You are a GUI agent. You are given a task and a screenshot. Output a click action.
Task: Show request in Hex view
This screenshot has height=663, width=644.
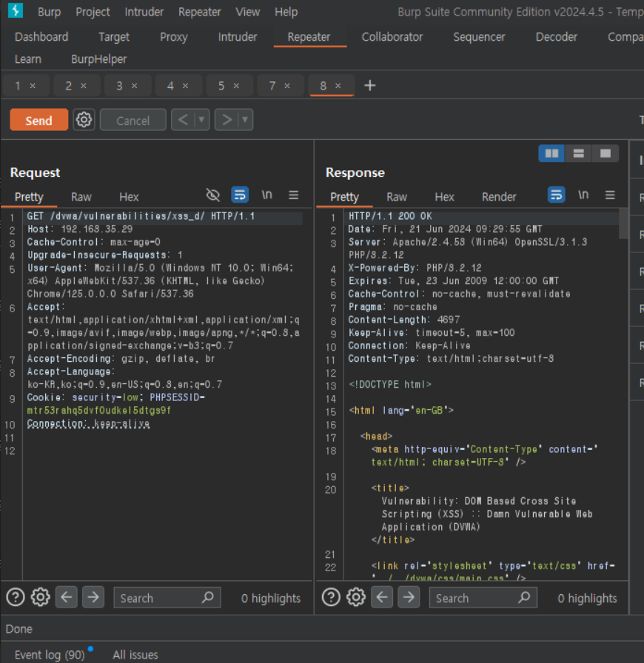(x=129, y=197)
